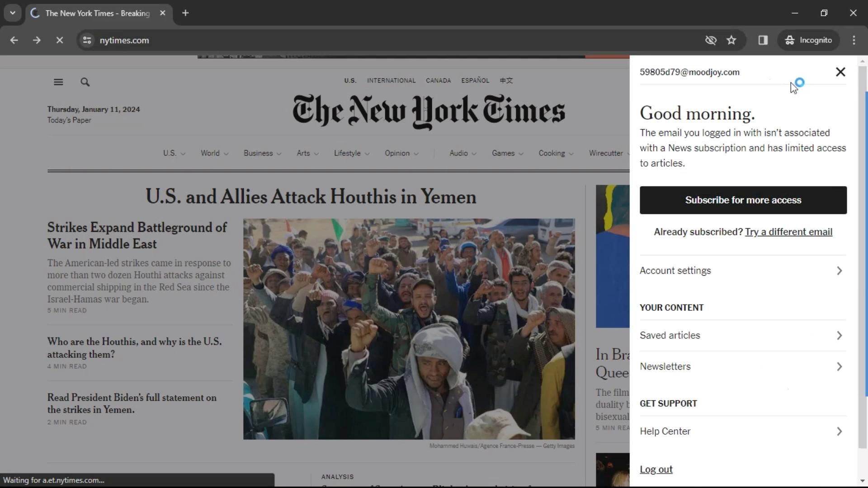Open Help Center row

(743, 432)
